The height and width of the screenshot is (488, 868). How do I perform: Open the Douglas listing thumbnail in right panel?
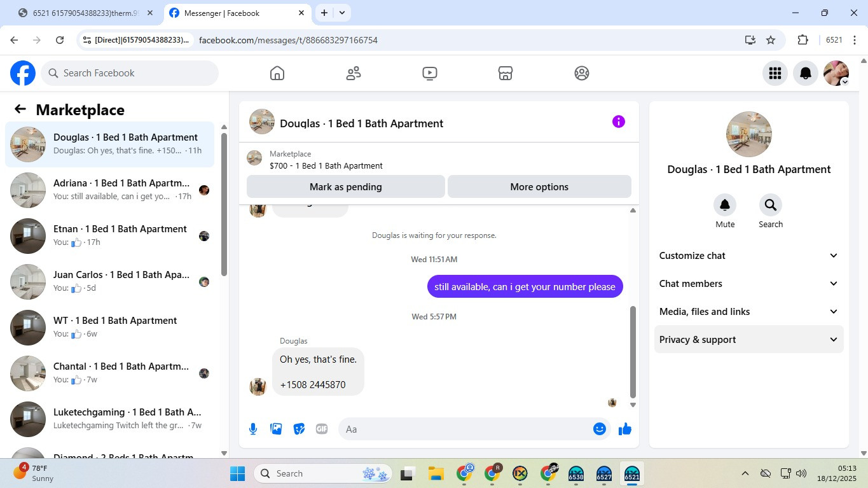click(749, 134)
